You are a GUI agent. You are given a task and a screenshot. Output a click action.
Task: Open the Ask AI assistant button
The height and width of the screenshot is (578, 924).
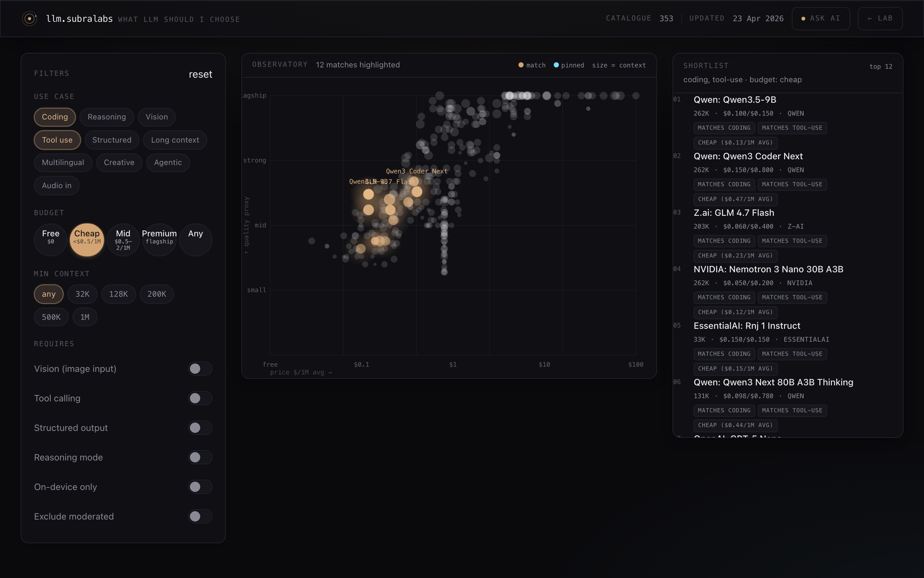(820, 18)
